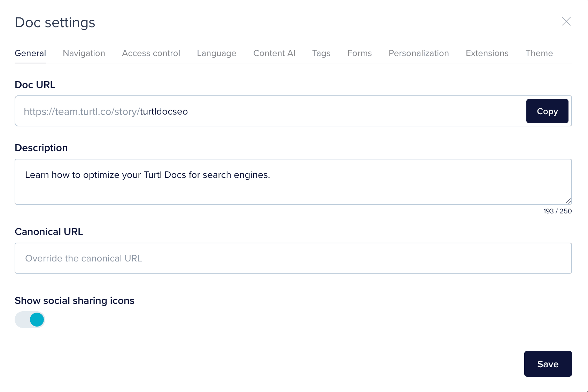Go to the Access control tab

point(151,53)
